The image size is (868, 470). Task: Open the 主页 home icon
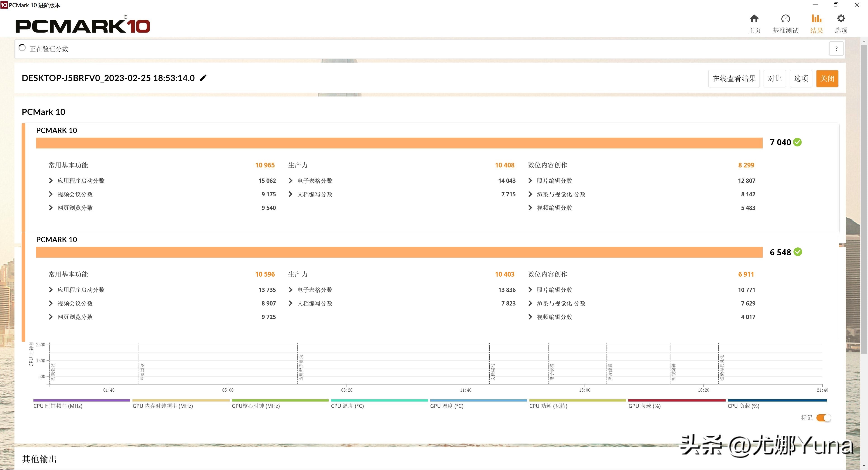754,19
